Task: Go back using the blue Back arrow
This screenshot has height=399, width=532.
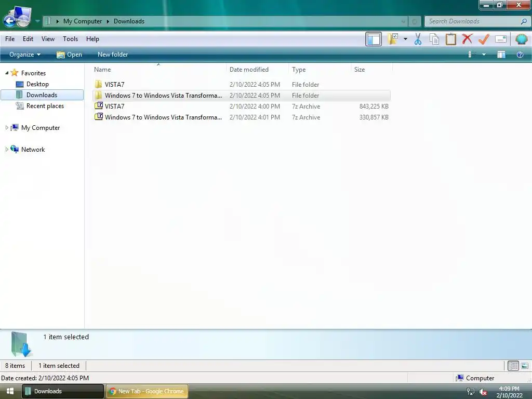Action: coord(9,21)
